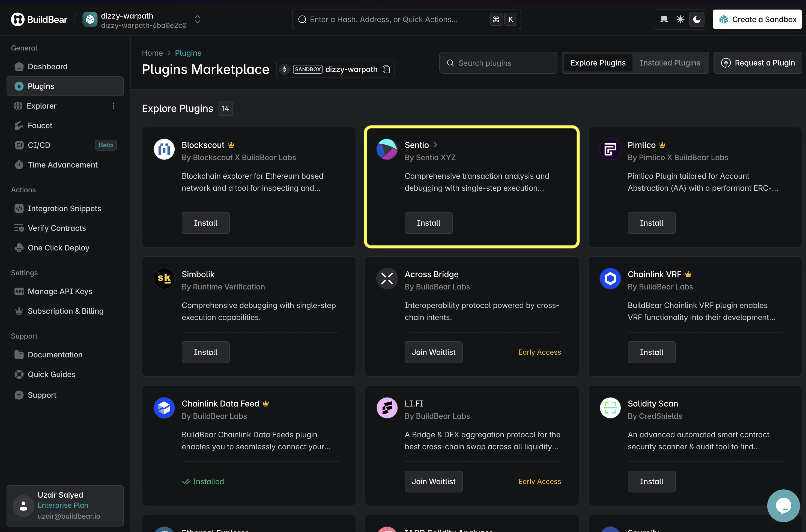Click the Pimlico premium crown icon
This screenshot has width=806, height=532.
click(x=662, y=145)
